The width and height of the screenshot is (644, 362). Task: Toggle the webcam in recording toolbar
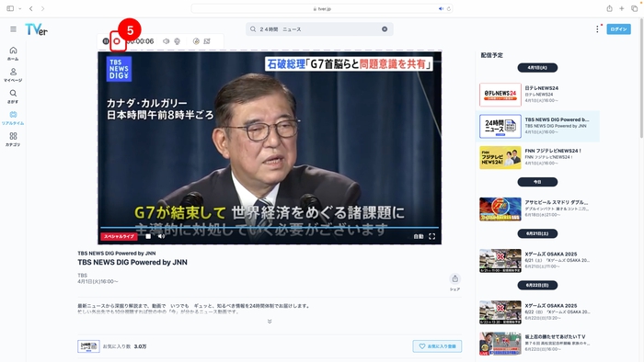point(177,41)
